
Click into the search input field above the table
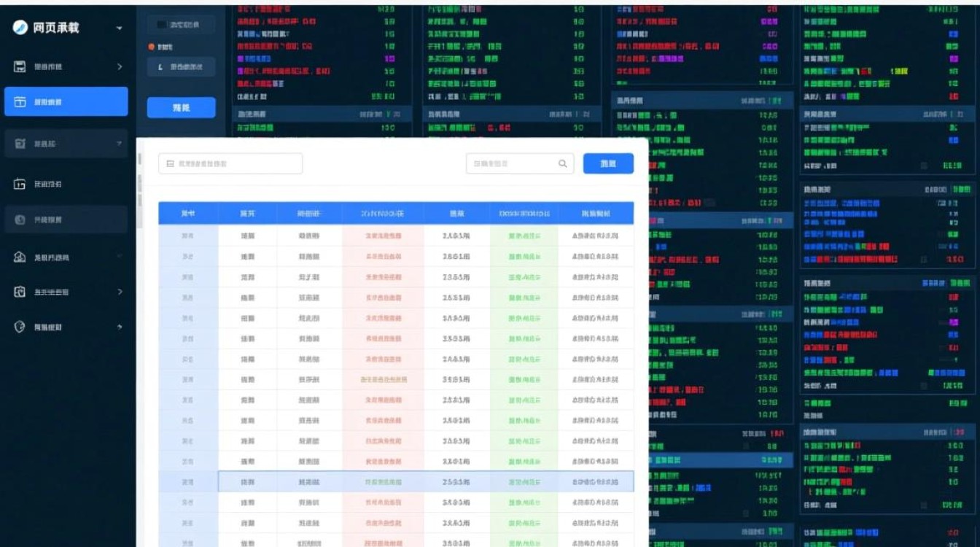pyautogui.click(x=510, y=164)
